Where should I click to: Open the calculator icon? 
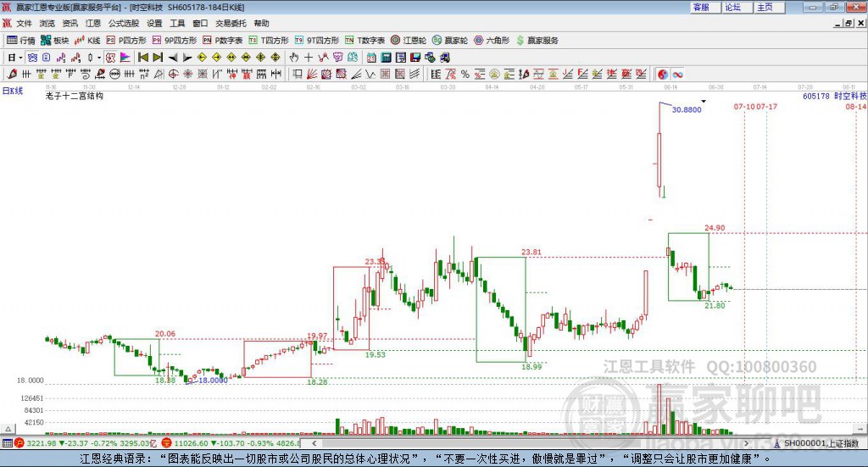386,58
